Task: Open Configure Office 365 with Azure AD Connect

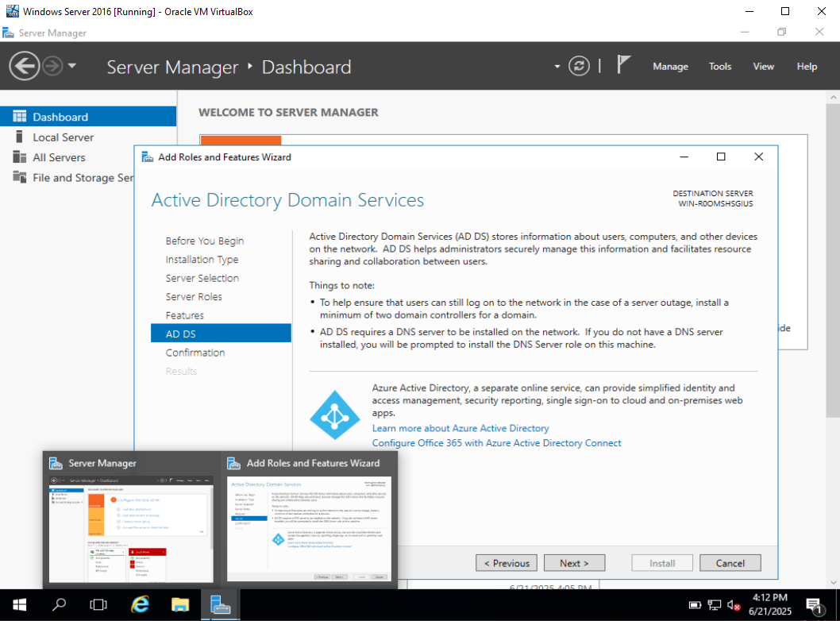Action: tap(496, 443)
